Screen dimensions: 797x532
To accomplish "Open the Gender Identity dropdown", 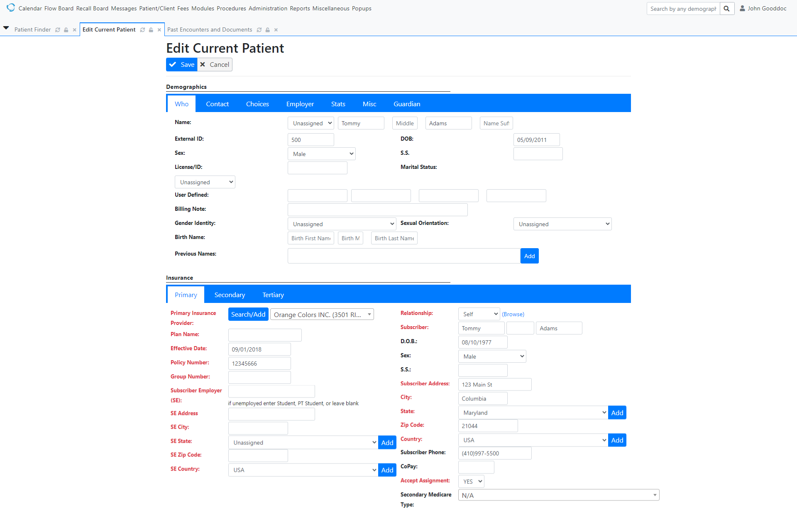I will coord(342,224).
